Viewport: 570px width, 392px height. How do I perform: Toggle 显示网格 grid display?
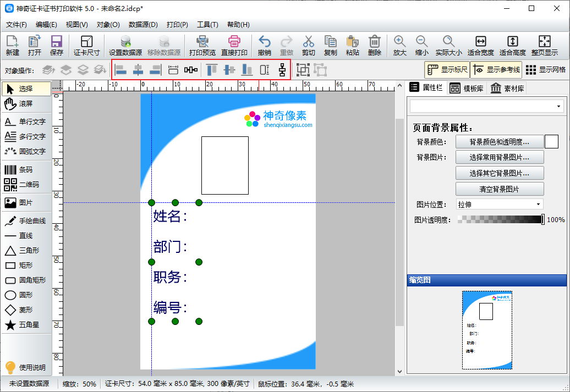(545, 70)
